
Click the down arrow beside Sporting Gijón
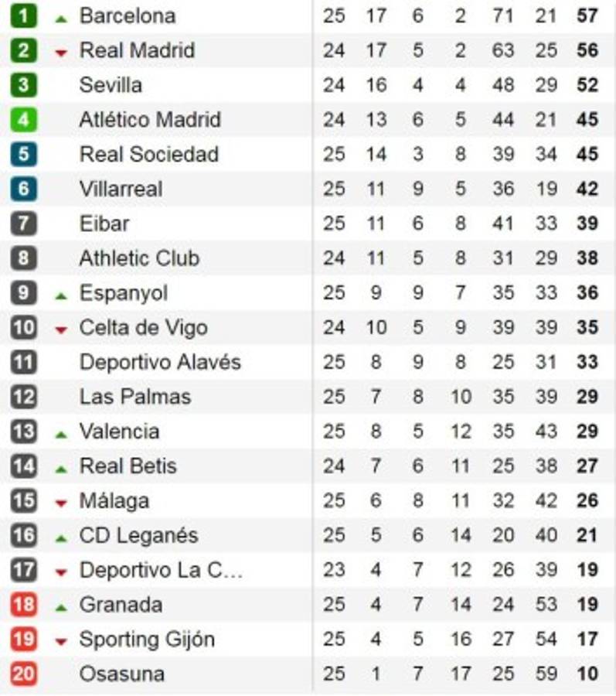61,642
